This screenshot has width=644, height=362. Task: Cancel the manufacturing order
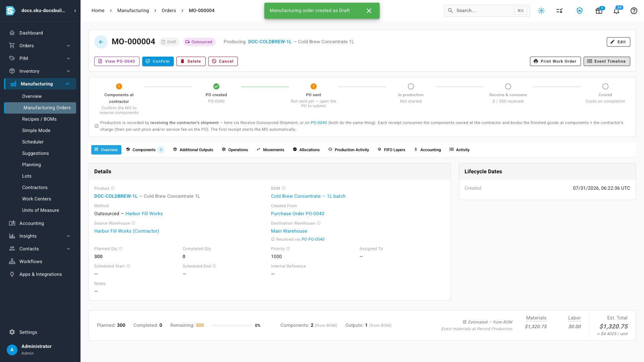223,61
